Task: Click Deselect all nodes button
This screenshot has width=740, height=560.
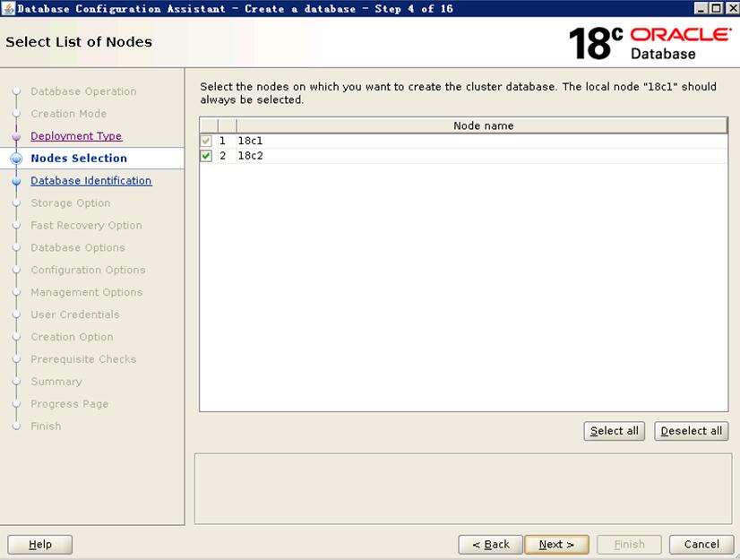Action: (691, 431)
